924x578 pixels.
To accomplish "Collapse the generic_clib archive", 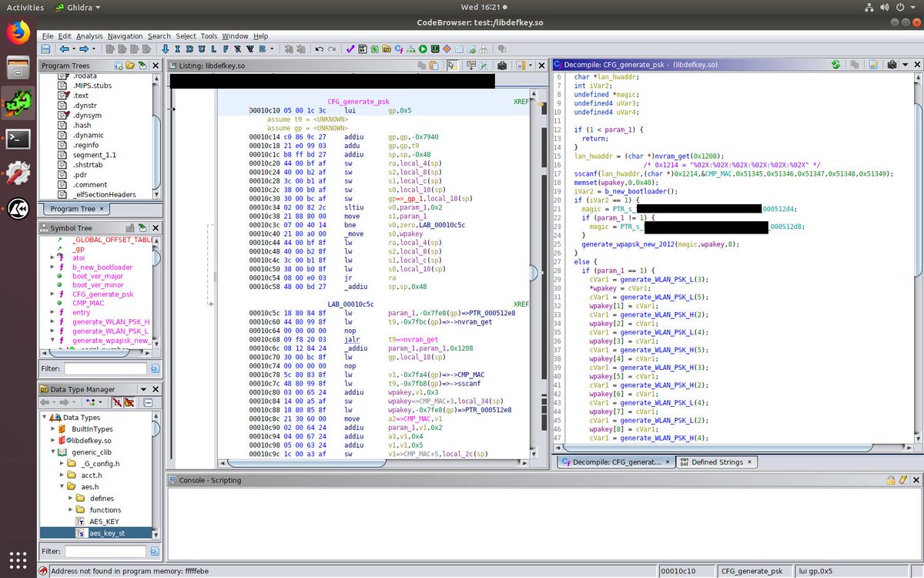I will pos(52,452).
